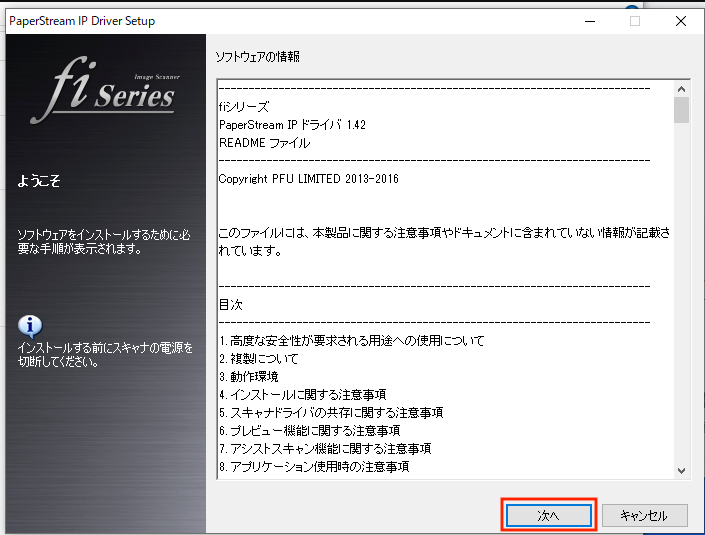Image resolution: width=705 pixels, height=535 pixels.
Task: Click the 'ソフトウェアの情報' heading
Action: pos(258,57)
